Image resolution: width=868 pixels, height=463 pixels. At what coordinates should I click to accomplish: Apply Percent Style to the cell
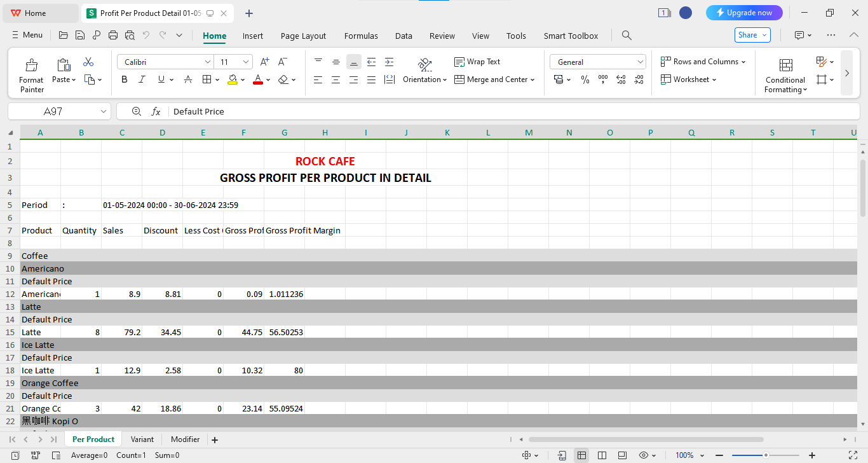point(585,79)
